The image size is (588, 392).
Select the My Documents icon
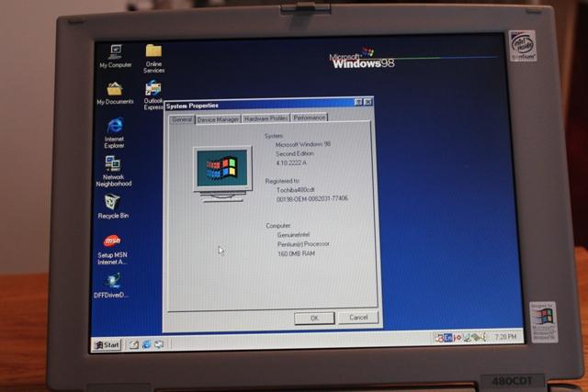(115, 90)
